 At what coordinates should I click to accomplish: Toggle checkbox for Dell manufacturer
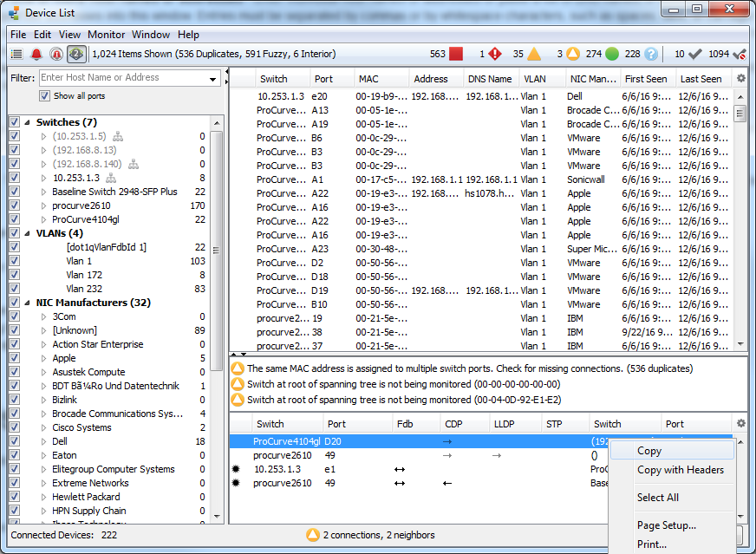pos(15,441)
